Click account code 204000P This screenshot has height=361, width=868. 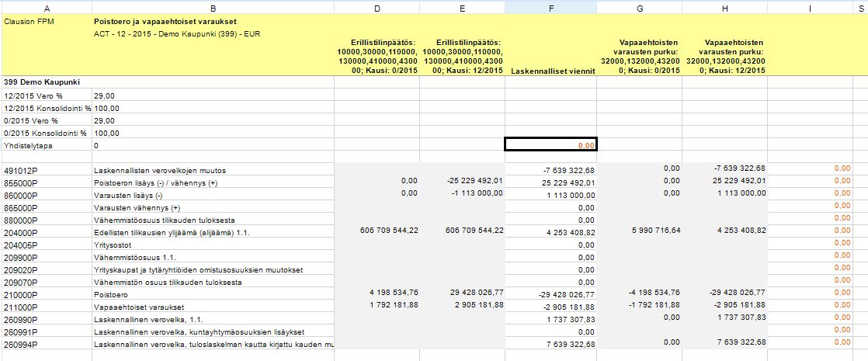coord(20,233)
